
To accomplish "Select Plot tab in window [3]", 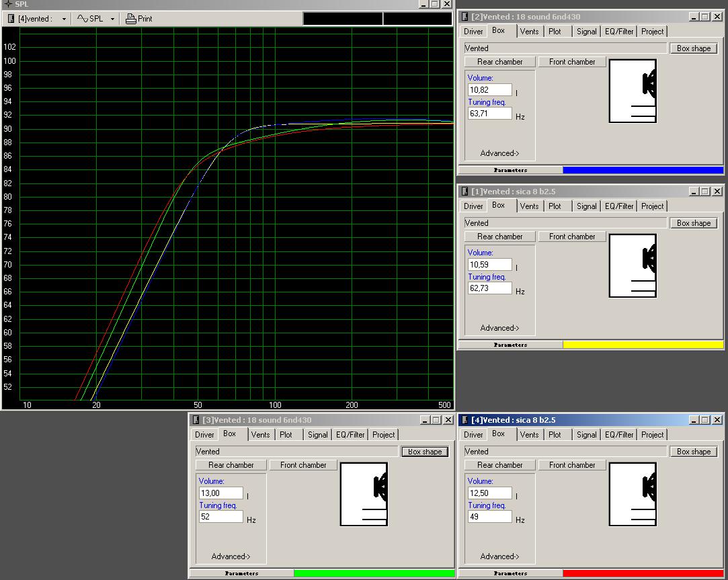I will (x=286, y=435).
